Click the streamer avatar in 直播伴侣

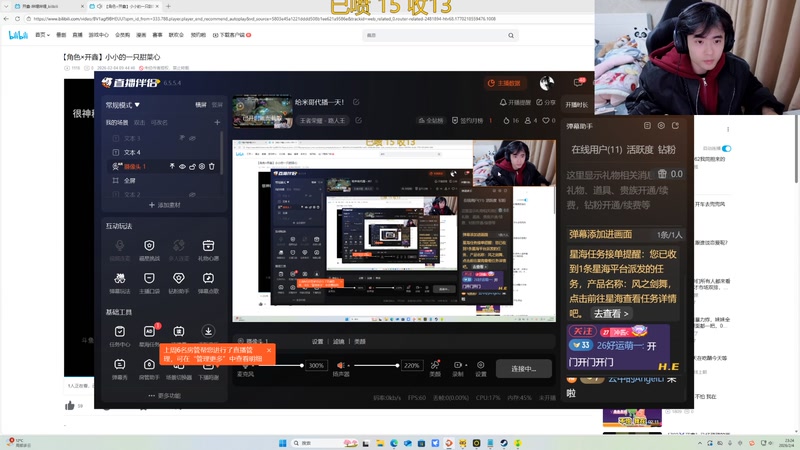pos(546,83)
